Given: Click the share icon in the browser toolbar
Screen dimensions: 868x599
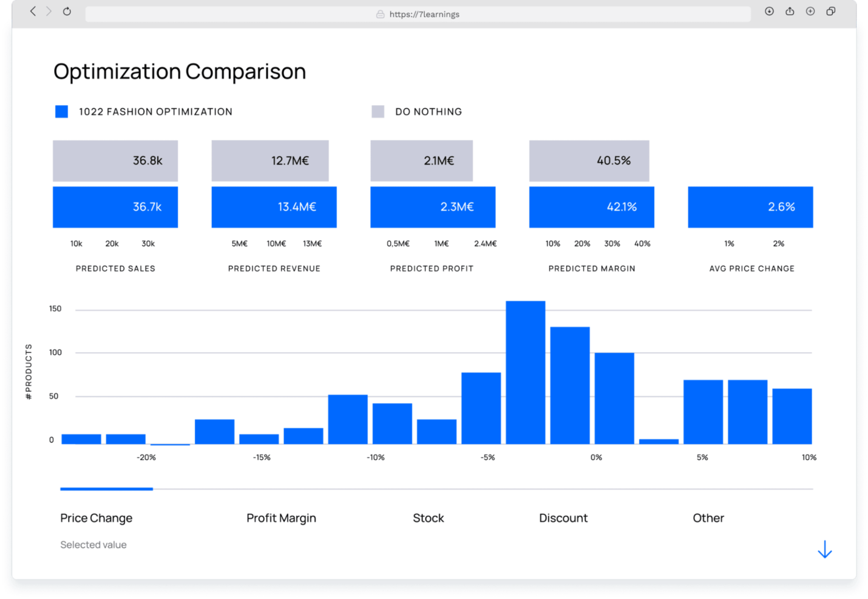Looking at the screenshot, I should point(790,11).
